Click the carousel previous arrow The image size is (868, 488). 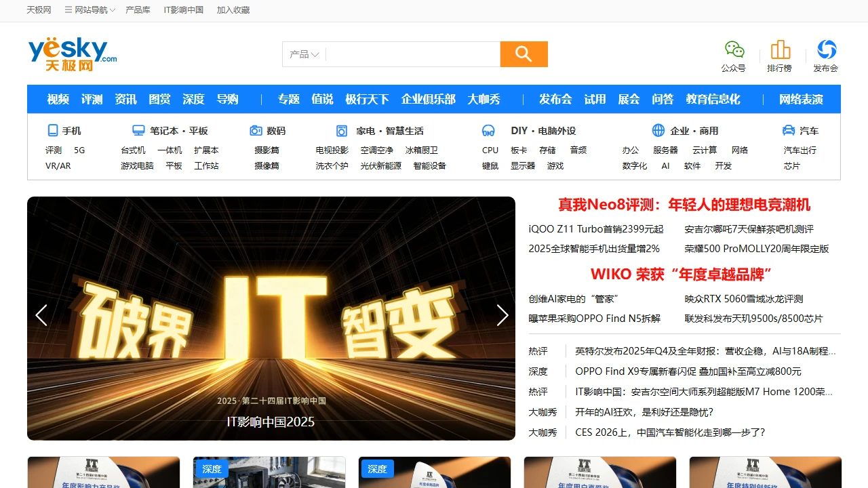41,315
